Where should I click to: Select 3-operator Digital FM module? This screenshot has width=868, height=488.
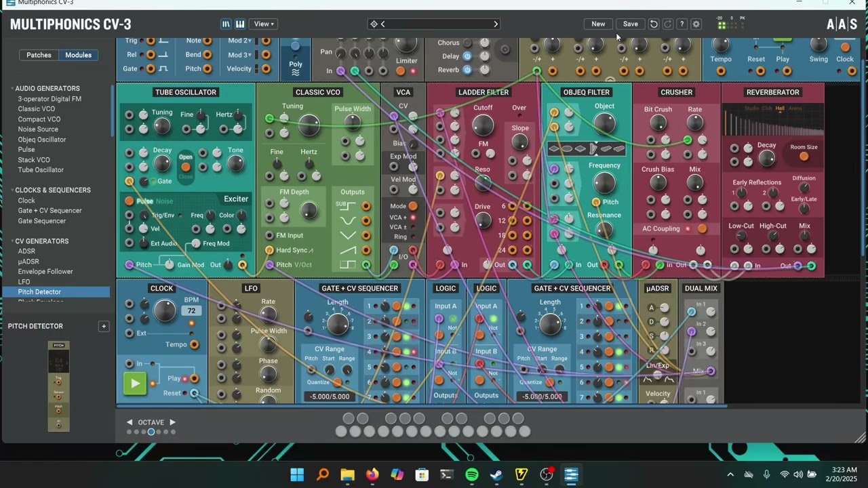coord(50,99)
